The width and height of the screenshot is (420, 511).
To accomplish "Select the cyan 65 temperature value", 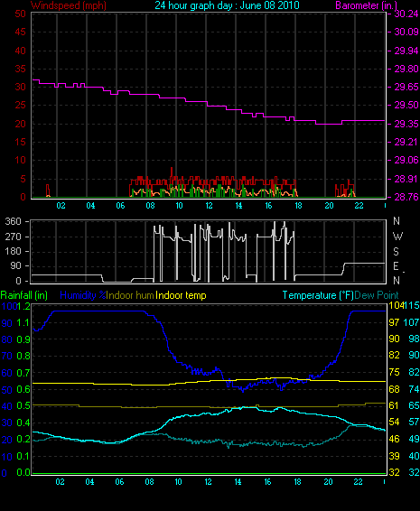I will click(x=414, y=405).
